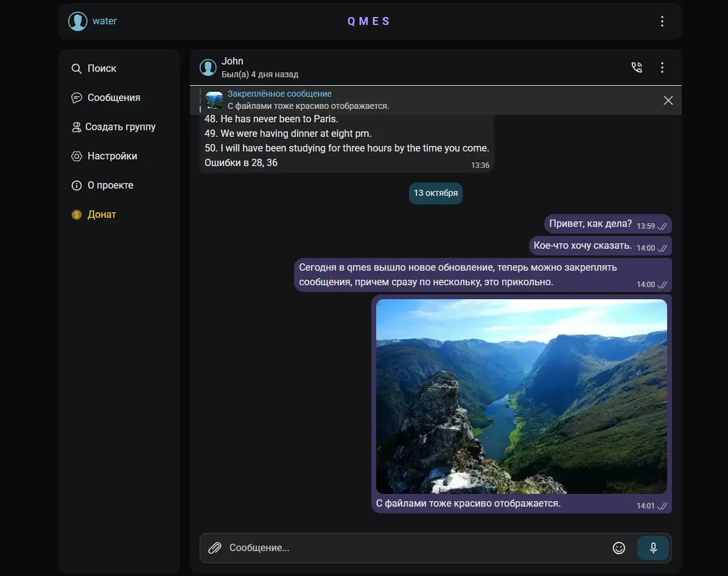Record a voice message with the microphone button
728x576 pixels.
(x=653, y=547)
